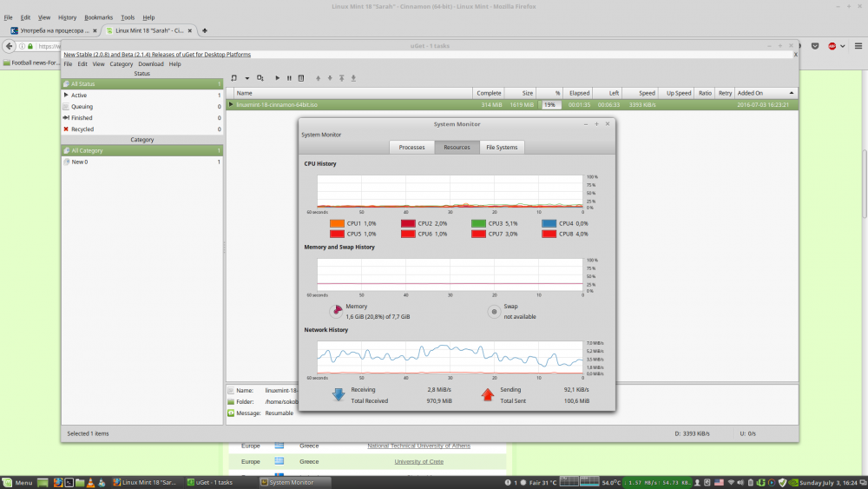The image size is (868, 489).
Task: Open uGet's Category menu
Action: pos(122,64)
